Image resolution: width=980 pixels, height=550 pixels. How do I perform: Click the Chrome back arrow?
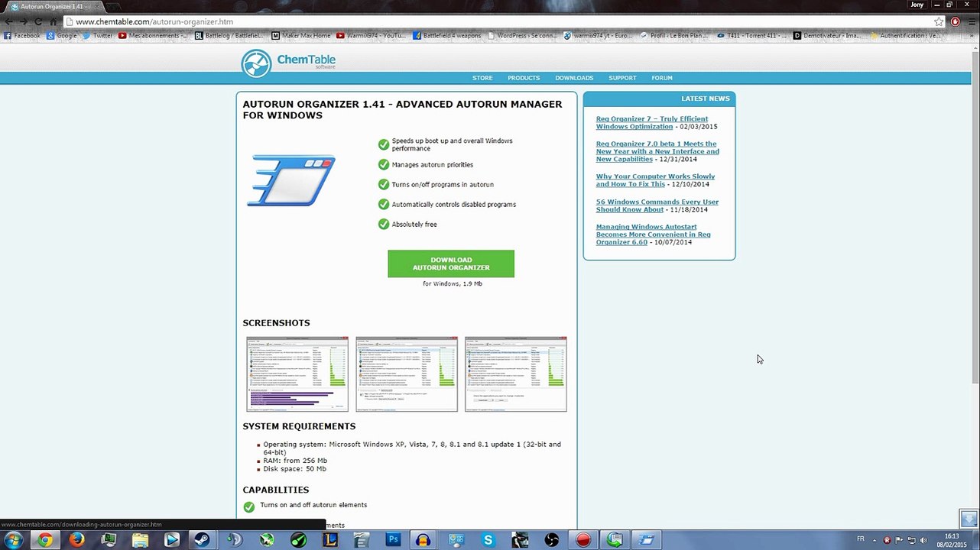[9, 21]
